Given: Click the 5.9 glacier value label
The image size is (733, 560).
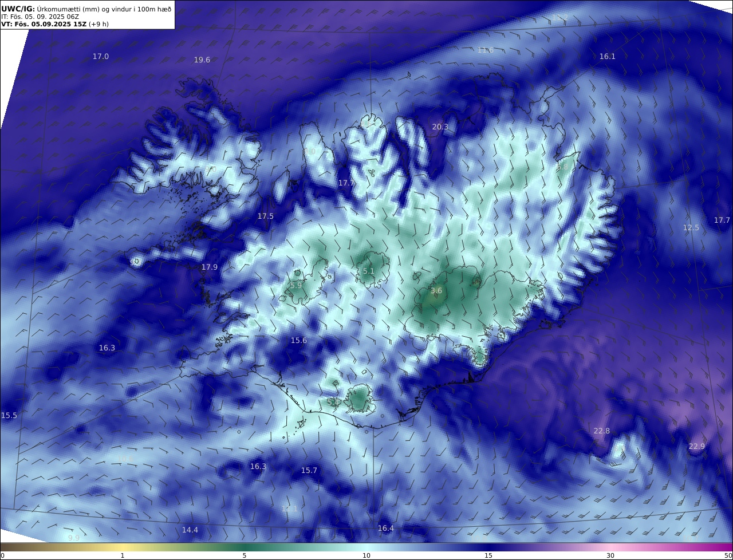Looking at the screenshot, I should click(x=296, y=285).
